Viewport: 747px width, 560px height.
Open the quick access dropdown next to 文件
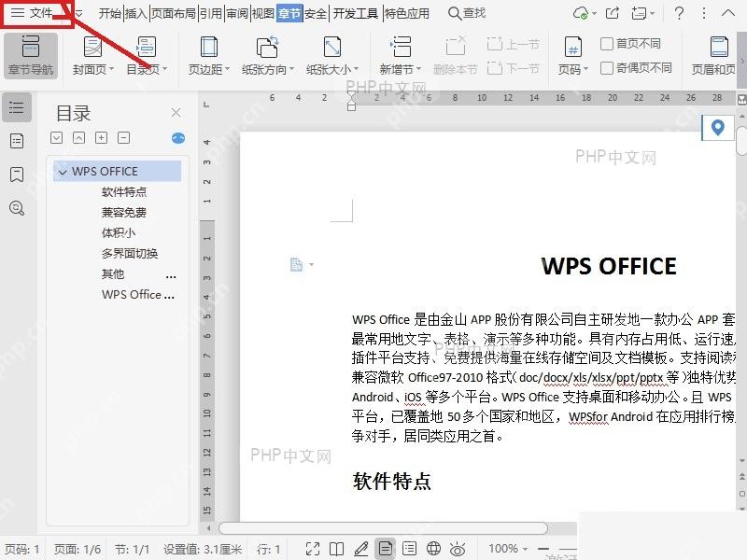(x=78, y=13)
